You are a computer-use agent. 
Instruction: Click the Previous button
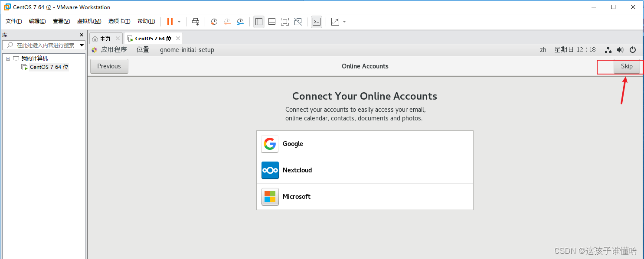coord(109,66)
